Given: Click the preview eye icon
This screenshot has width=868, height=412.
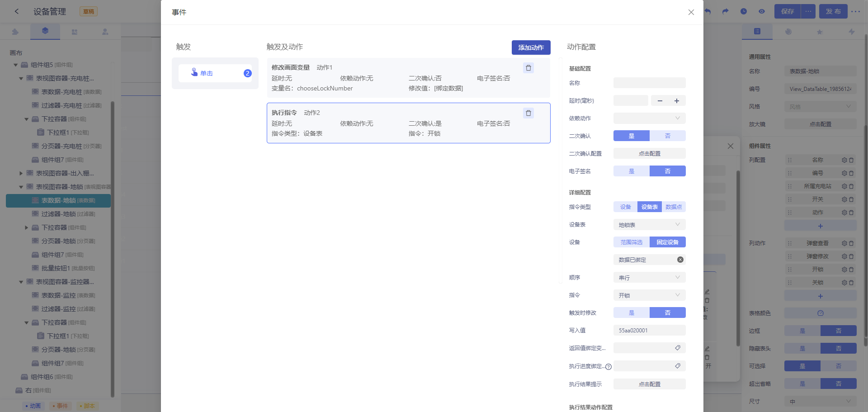Looking at the screenshot, I should (x=762, y=11).
